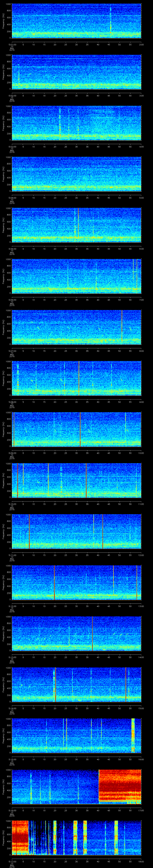Click the 6:00 end time label
The height and width of the screenshot is (868, 153).
[x=141, y=249]
